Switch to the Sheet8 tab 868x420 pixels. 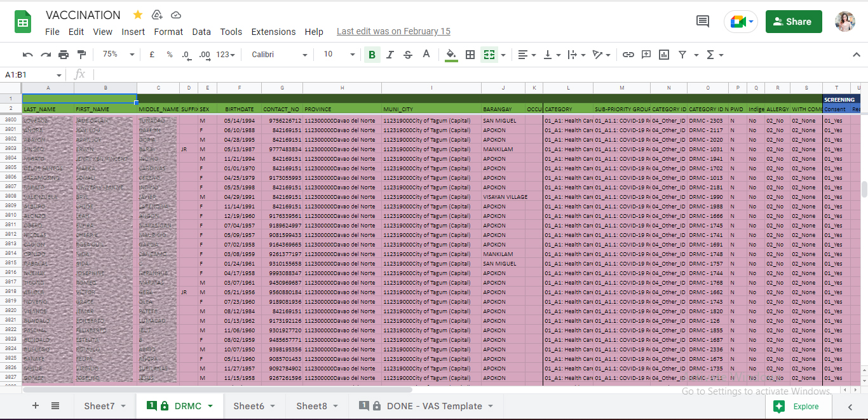coord(317,406)
